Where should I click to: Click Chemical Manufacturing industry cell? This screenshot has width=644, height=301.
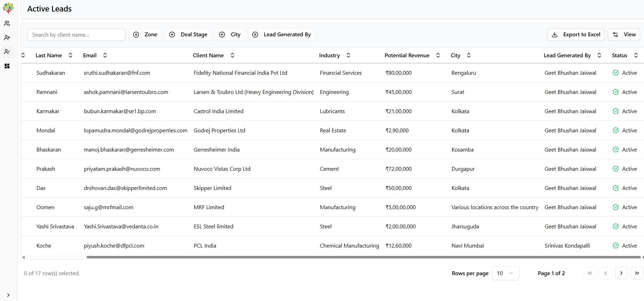(x=349, y=245)
